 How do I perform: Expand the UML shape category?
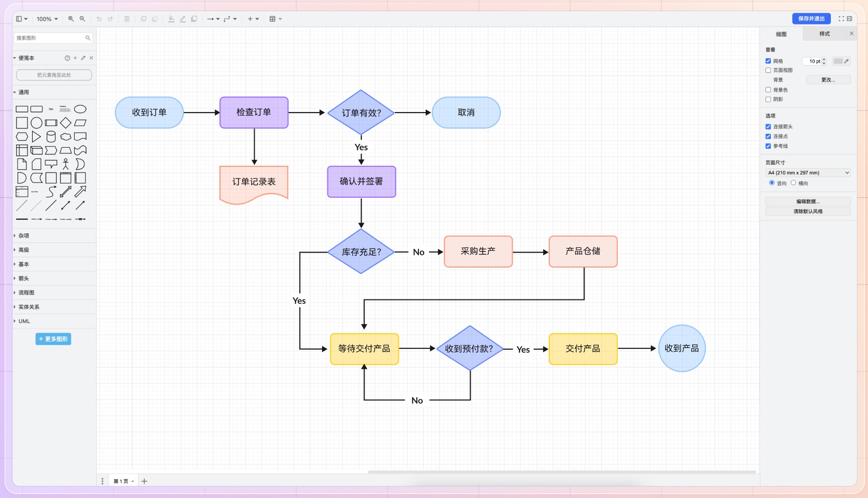pyautogui.click(x=54, y=321)
